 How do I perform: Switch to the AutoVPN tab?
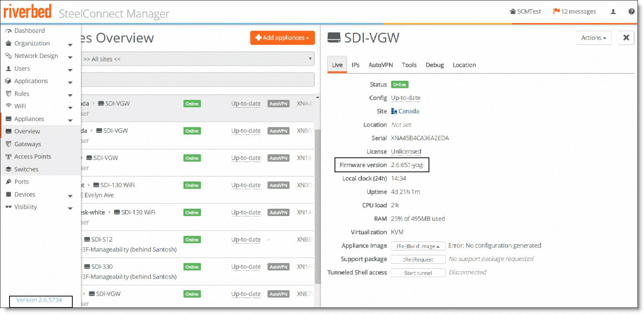pos(381,65)
